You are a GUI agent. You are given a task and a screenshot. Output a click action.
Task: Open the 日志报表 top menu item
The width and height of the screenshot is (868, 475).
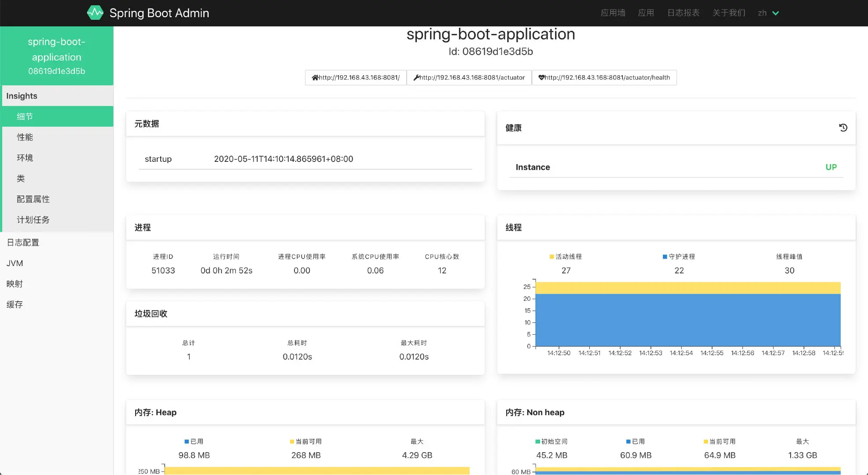(x=683, y=13)
